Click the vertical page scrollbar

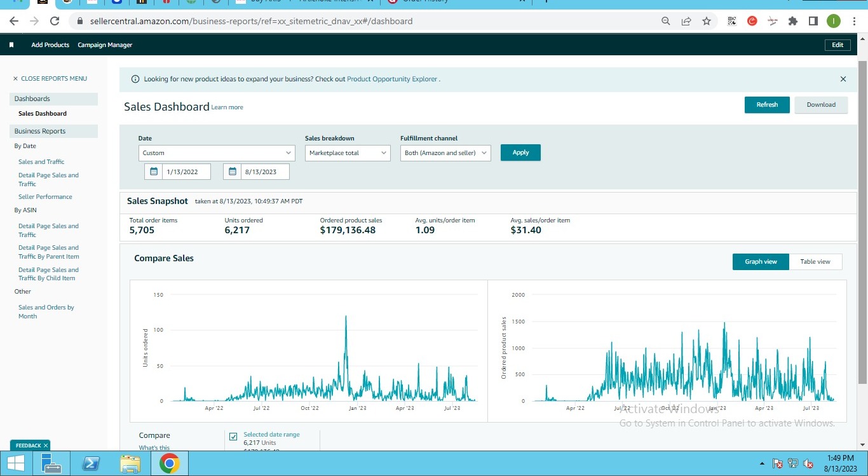[x=862, y=222]
